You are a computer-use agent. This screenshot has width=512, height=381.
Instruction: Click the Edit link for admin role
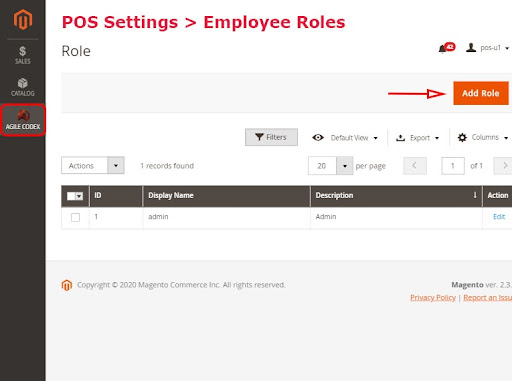(499, 217)
